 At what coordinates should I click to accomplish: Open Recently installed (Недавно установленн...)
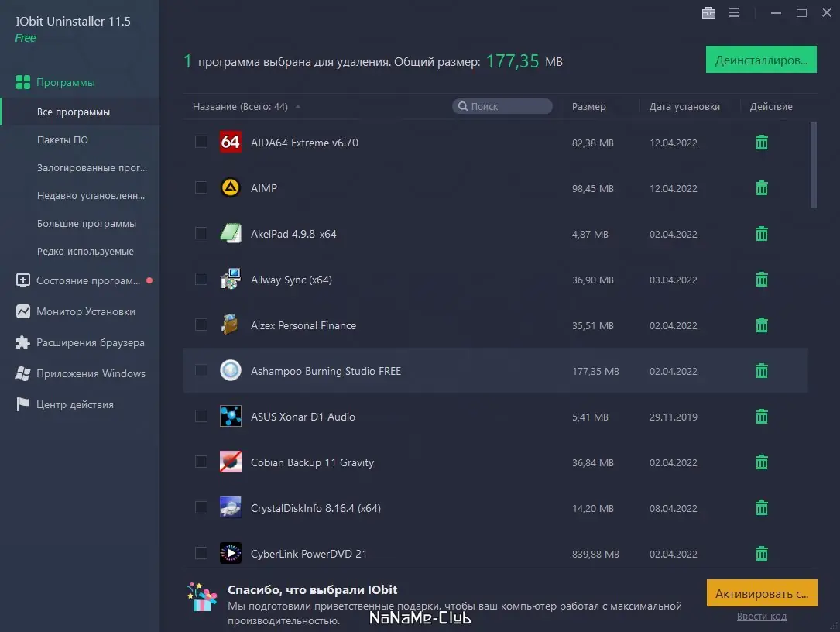pyautogui.click(x=91, y=196)
